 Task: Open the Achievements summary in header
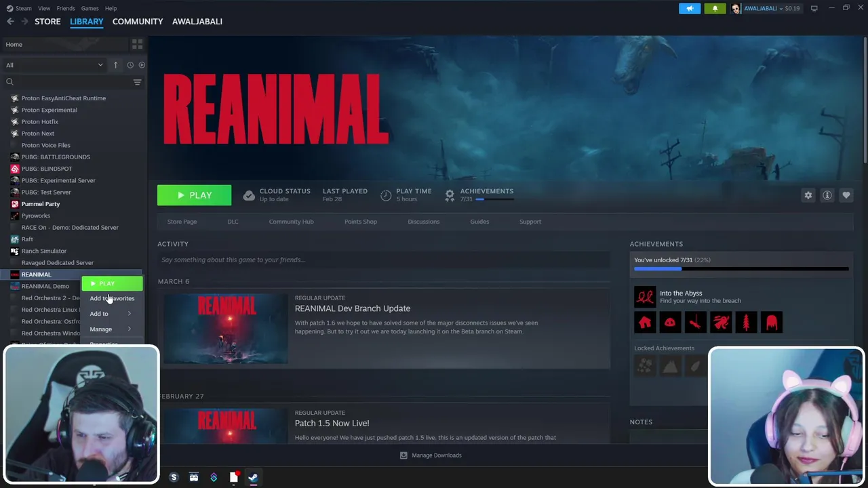click(x=479, y=195)
